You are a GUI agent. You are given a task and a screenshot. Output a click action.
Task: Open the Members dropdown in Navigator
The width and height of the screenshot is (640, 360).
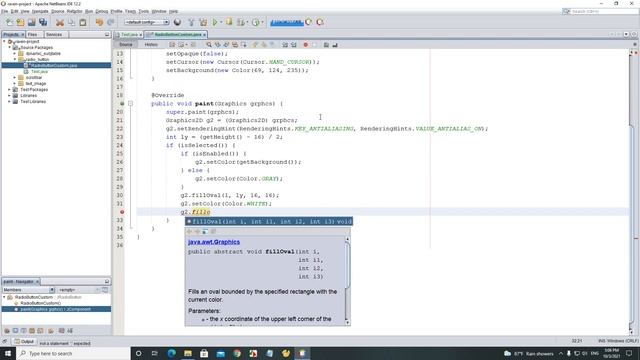(x=29, y=290)
